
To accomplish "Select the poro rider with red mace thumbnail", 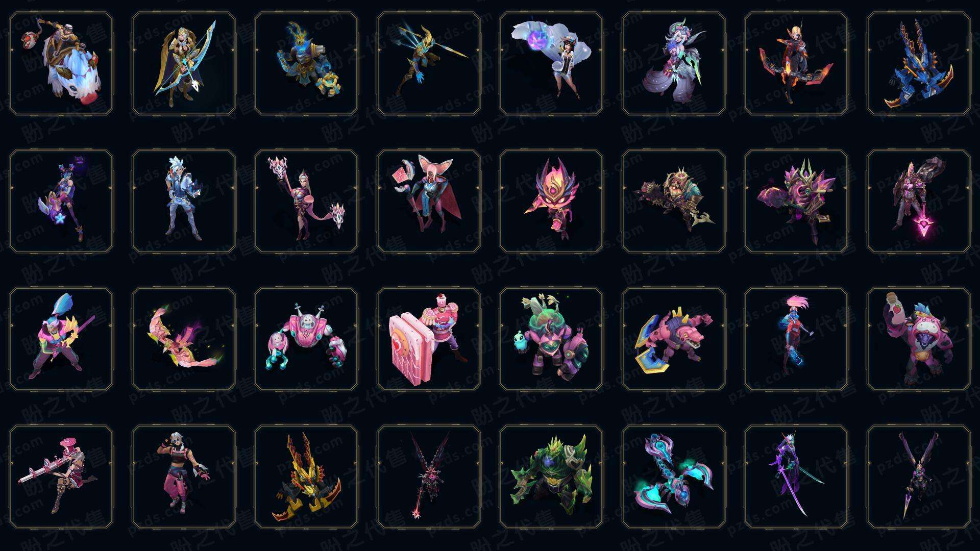I will (x=61, y=64).
